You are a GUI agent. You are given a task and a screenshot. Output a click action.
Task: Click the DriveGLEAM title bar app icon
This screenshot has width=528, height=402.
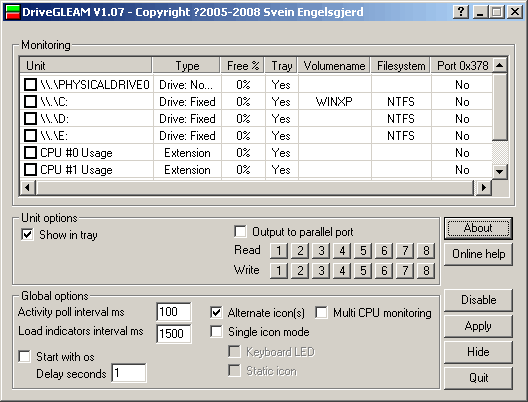[x=13, y=12]
